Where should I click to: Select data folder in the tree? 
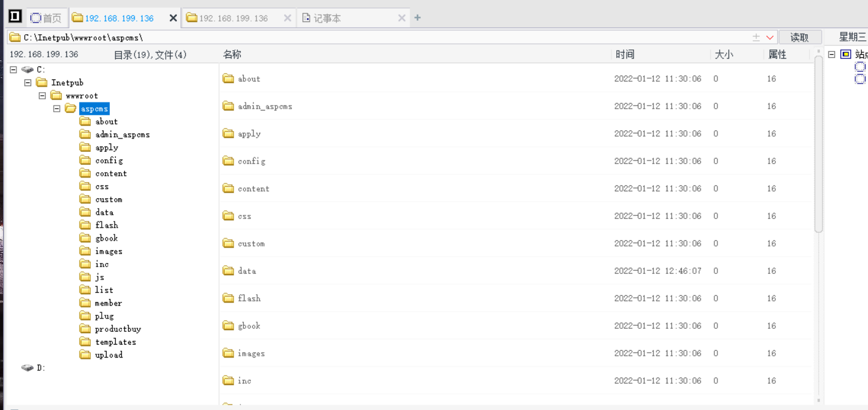click(97, 212)
